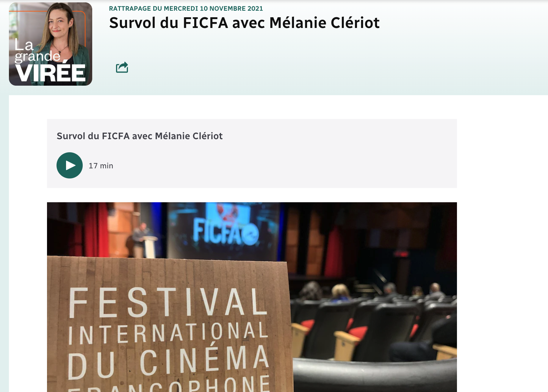Click the FESTIVAL word on the cardboard sign

pos(168,302)
